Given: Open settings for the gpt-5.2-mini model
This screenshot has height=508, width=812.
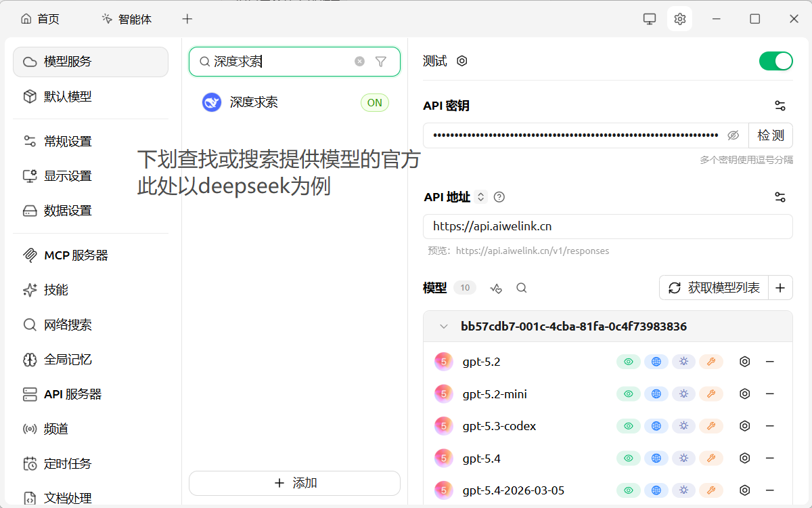Looking at the screenshot, I should coord(745,394).
